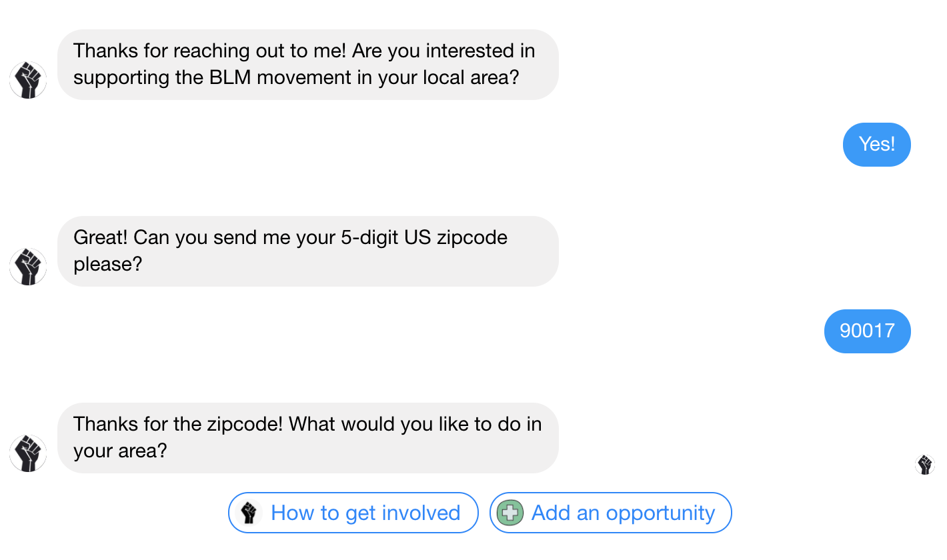Select the blue '90017' sent message bubble
Viewport: 947px width, 560px height.
click(x=868, y=331)
